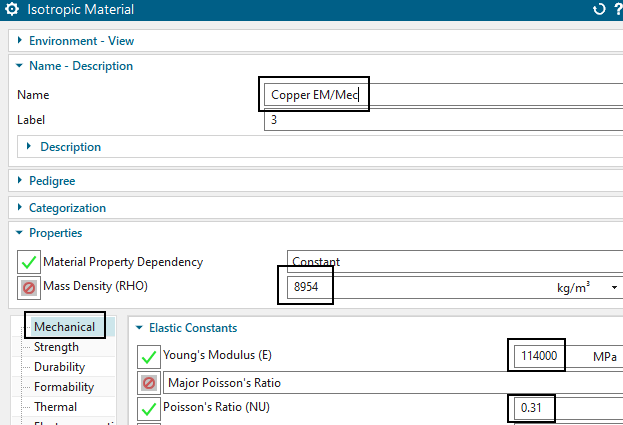Click the help question mark icon
The height and width of the screenshot is (425, 623).
pyautogui.click(x=617, y=10)
